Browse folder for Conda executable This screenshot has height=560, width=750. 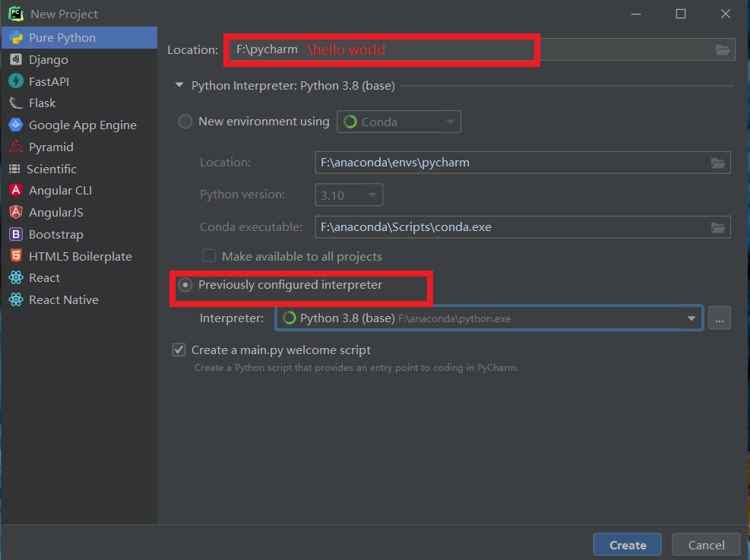[718, 228]
